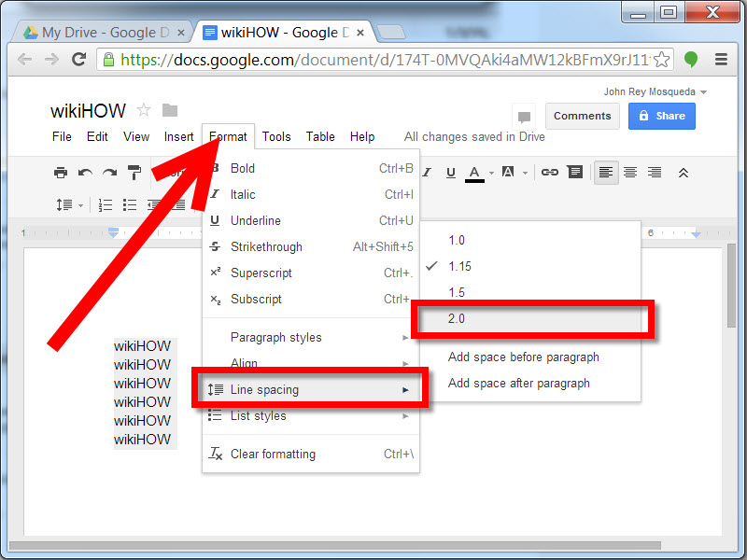Screen dimensions: 747x560
Task: Choose Underline from the Format menu
Action: click(x=311, y=220)
